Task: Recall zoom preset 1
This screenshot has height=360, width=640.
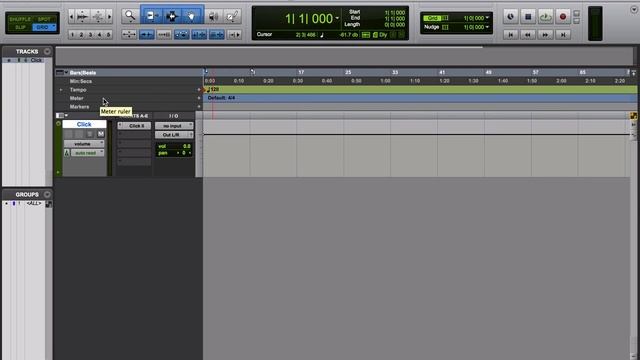Action: pyautogui.click(x=72, y=35)
